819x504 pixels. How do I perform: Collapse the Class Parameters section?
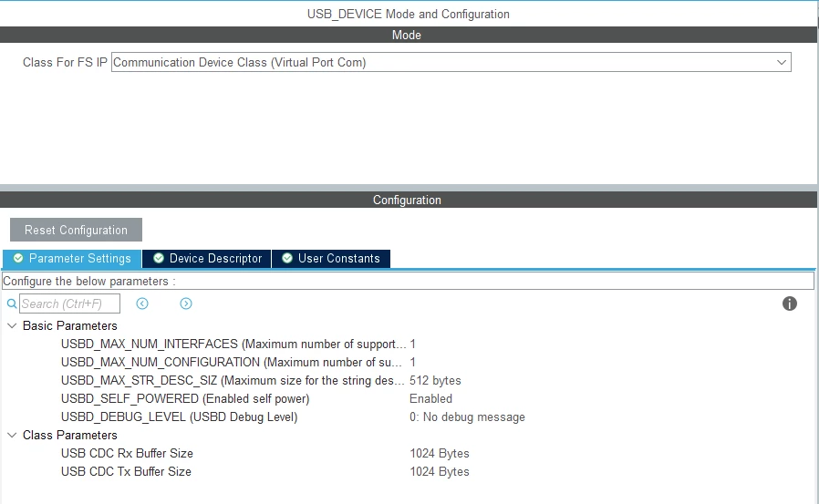point(12,435)
